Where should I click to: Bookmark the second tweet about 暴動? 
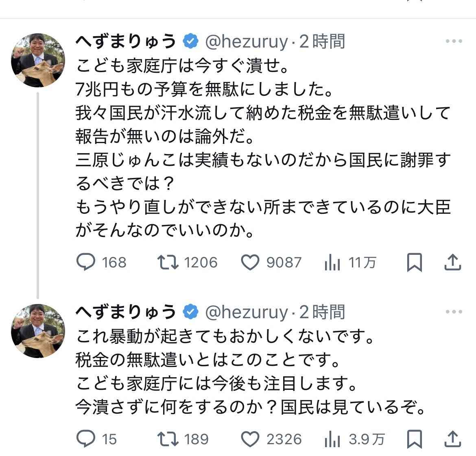414,439
